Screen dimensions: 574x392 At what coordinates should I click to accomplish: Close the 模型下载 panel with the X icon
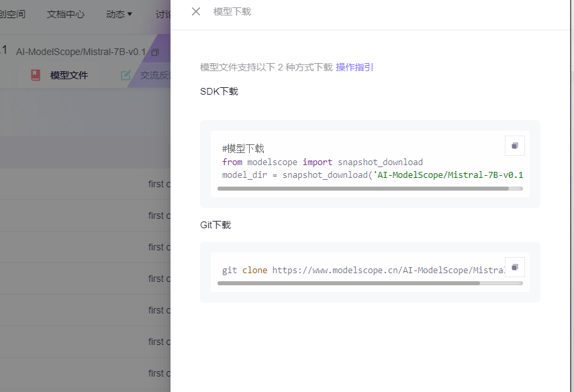(196, 11)
